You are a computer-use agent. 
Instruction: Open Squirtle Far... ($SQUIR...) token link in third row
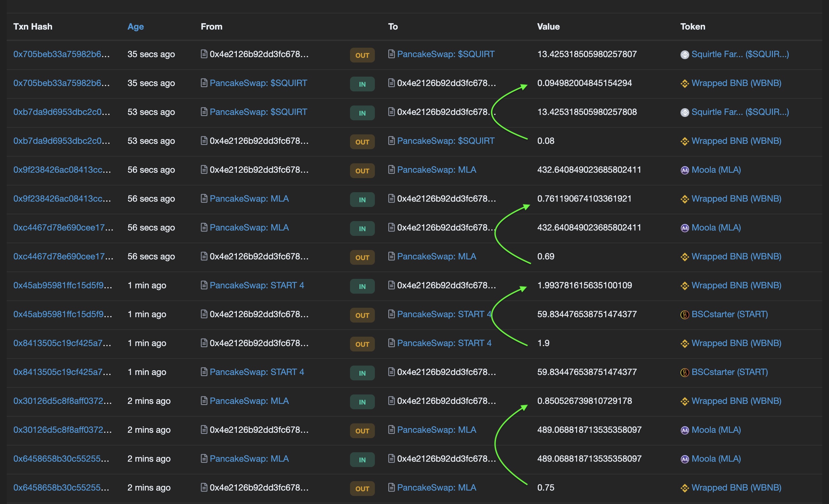(740, 112)
